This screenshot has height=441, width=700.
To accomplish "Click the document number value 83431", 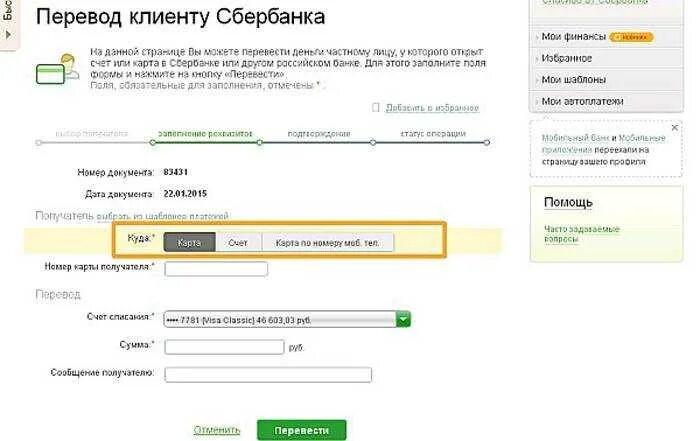I will pyautogui.click(x=175, y=172).
